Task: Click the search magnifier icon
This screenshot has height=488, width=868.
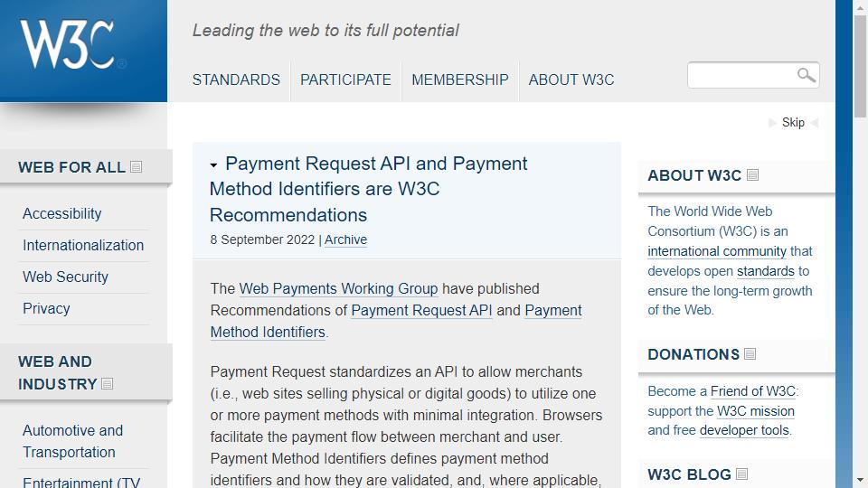Action: point(806,75)
